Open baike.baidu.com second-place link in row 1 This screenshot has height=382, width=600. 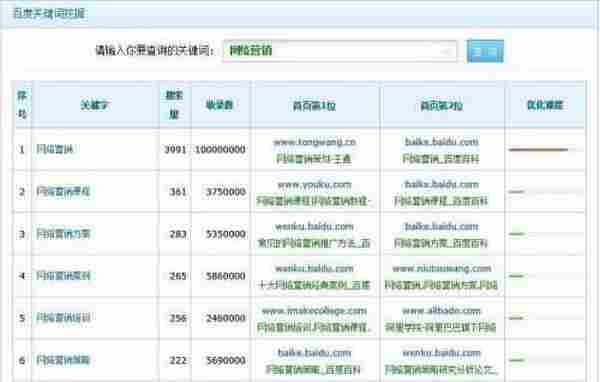point(442,142)
